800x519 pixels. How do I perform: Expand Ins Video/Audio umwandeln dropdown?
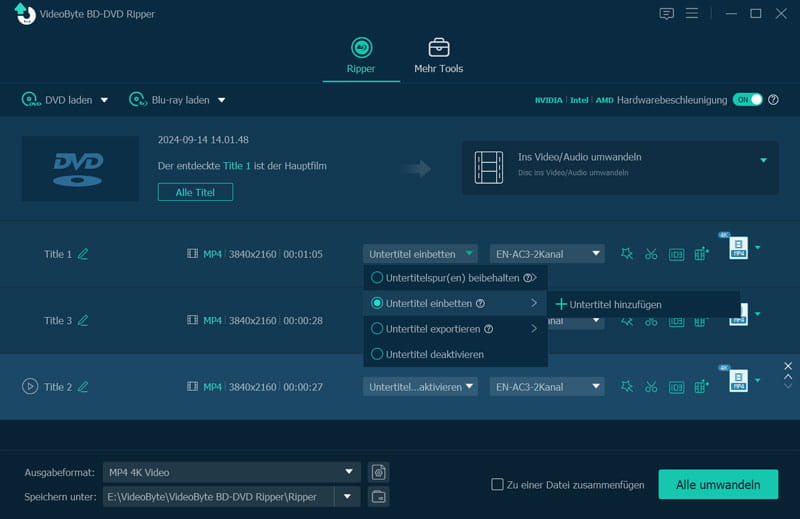(x=763, y=160)
